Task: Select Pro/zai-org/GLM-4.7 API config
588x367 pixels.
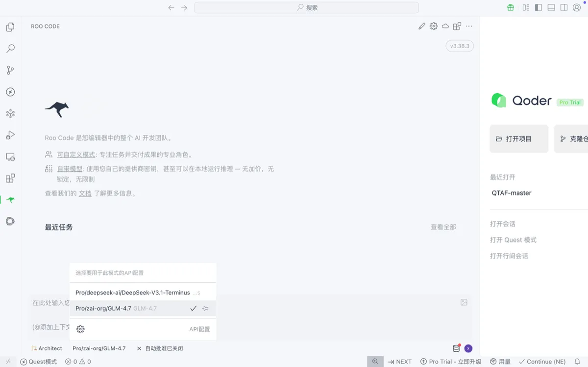Action: [x=143, y=308]
